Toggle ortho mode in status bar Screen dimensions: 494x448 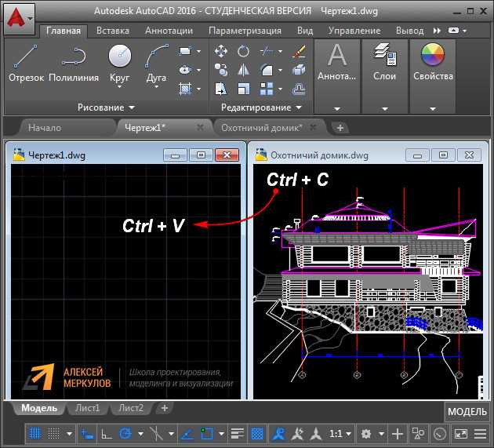pos(106,433)
